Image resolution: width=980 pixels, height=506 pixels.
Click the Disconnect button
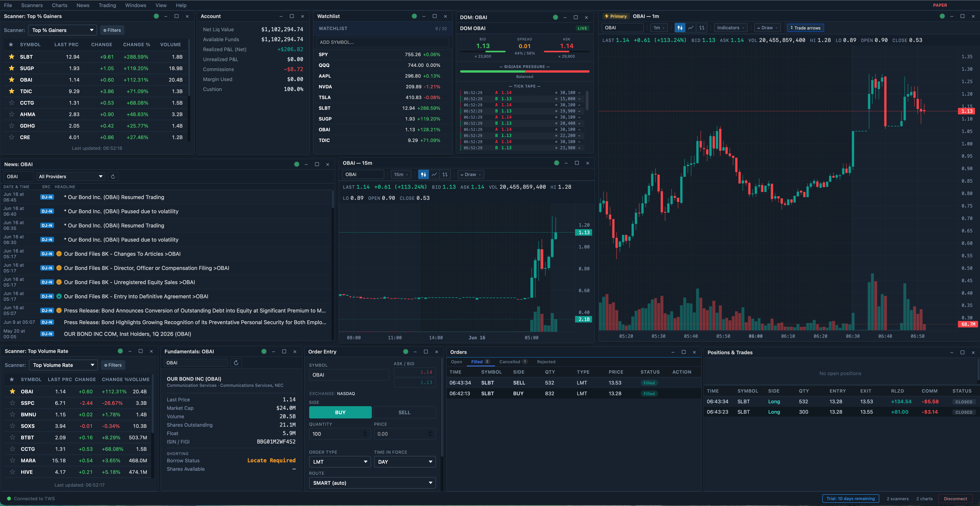955,499
